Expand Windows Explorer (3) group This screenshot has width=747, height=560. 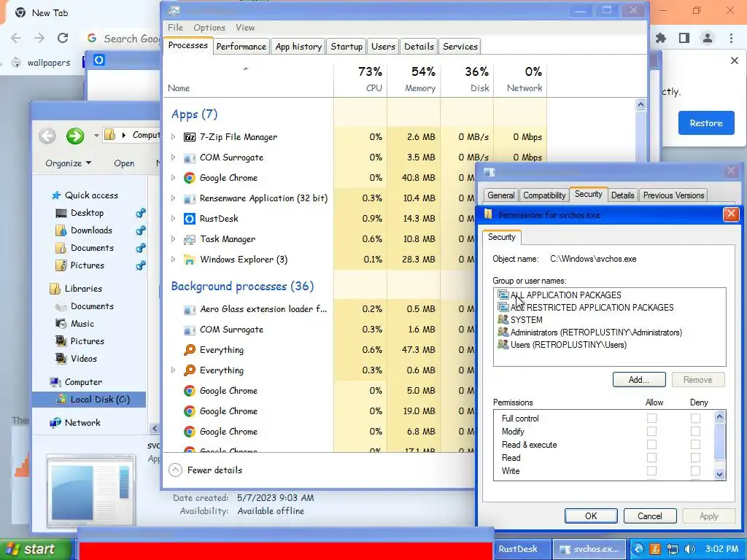173,260
